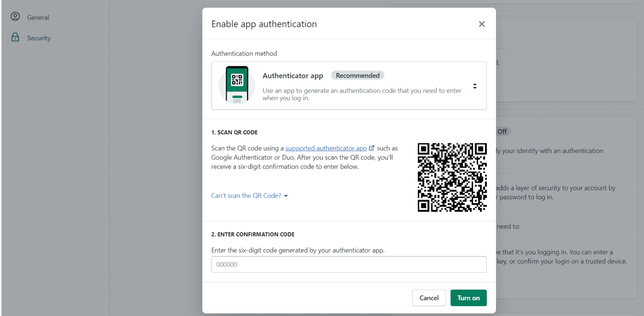
Task: Click the General profile icon in sidebar
Action: point(15,16)
